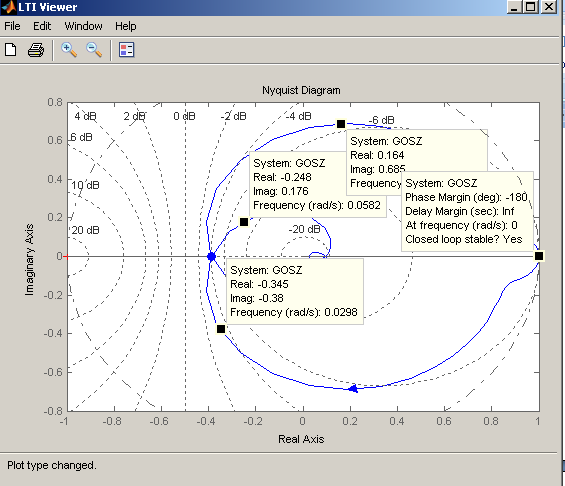Click the data tip showing Frequency 0.0582
This screenshot has width=565, height=486.
click(318, 184)
